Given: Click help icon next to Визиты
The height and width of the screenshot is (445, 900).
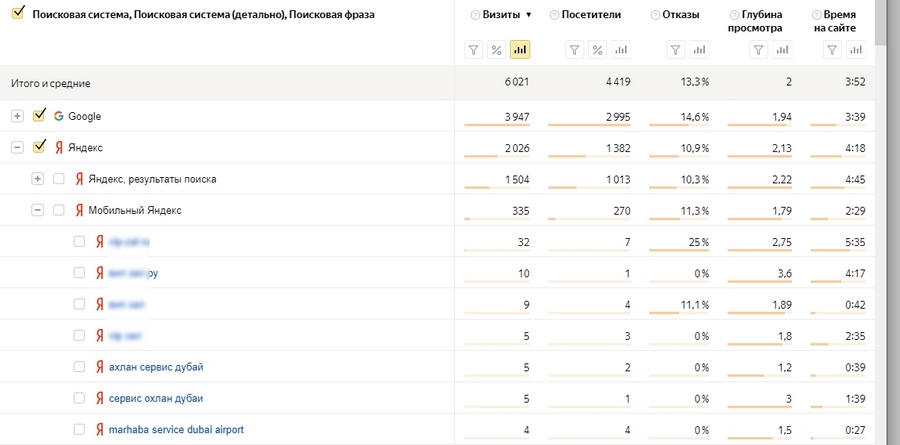Looking at the screenshot, I should point(475,15).
